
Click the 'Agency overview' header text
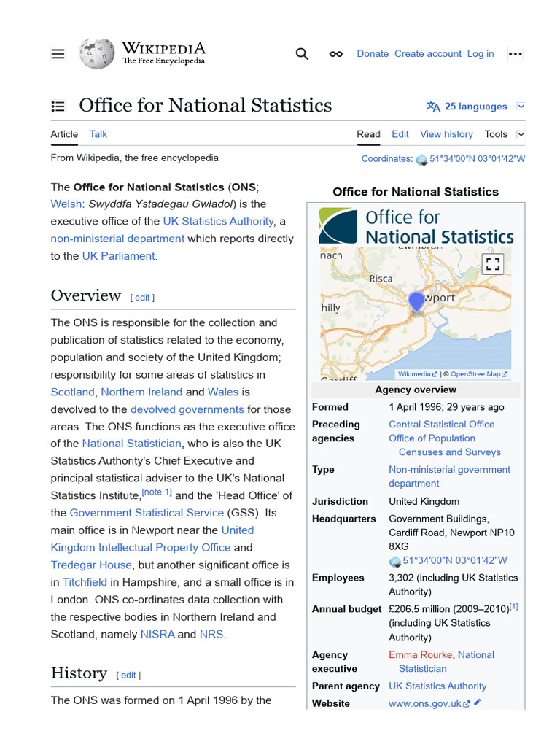pyautogui.click(x=416, y=390)
